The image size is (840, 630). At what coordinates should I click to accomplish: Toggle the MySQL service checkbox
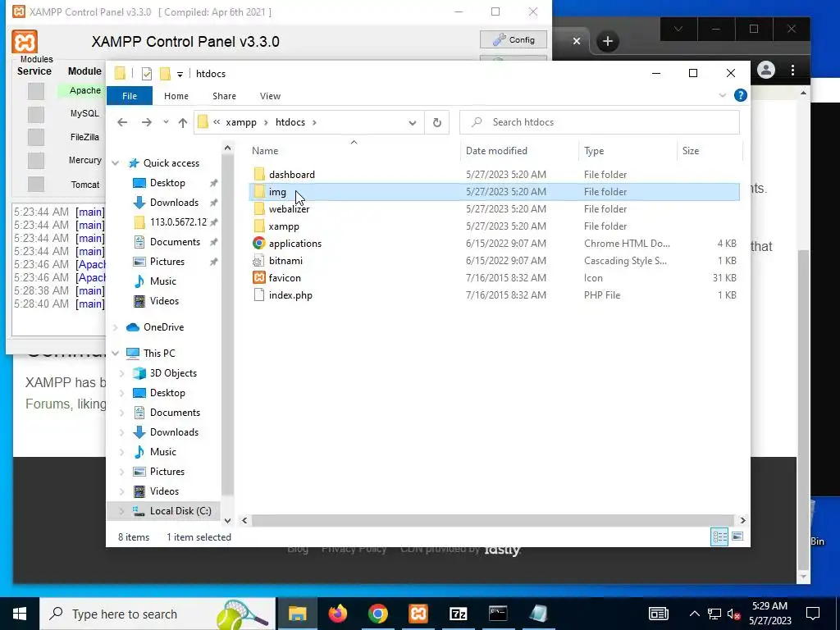tap(36, 114)
